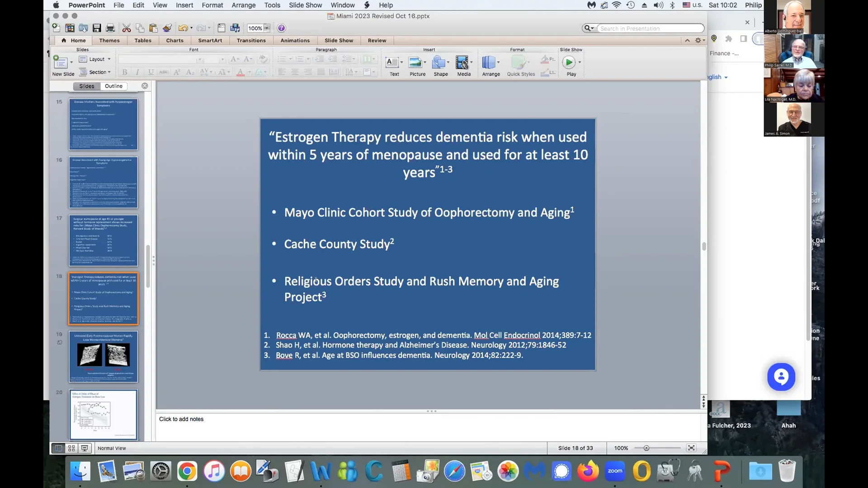Click the Play slide show icon
The width and height of the screenshot is (868, 488).
tap(569, 62)
